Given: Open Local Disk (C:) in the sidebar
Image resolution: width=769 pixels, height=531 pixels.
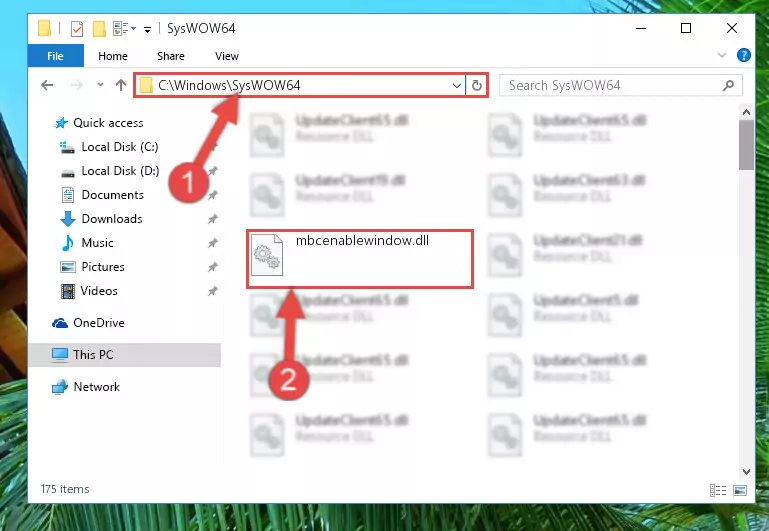Looking at the screenshot, I should [120, 147].
